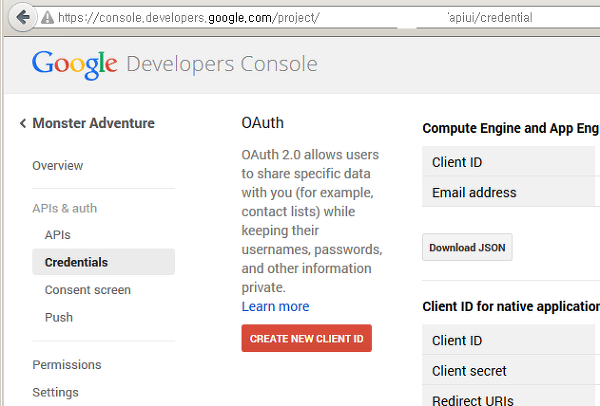Click the Download JSON button
Viewport: 600px width, 406px height.
coord(467,247)
